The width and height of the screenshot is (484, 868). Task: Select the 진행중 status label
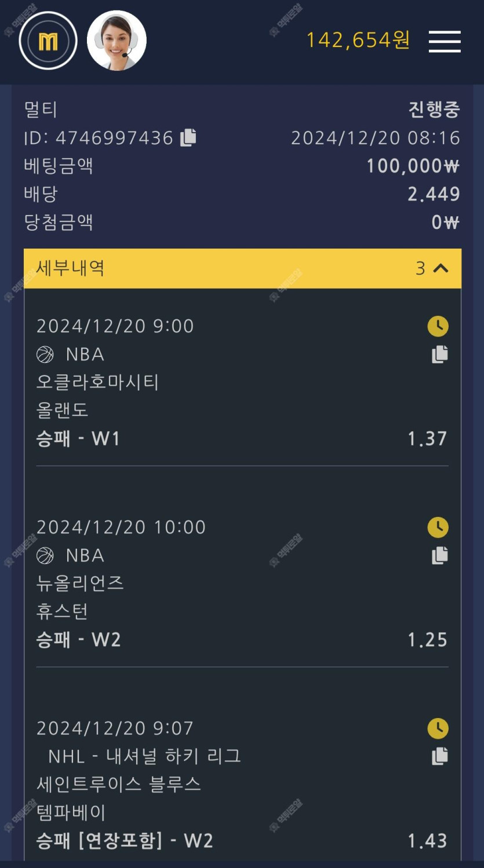[434, 110]
